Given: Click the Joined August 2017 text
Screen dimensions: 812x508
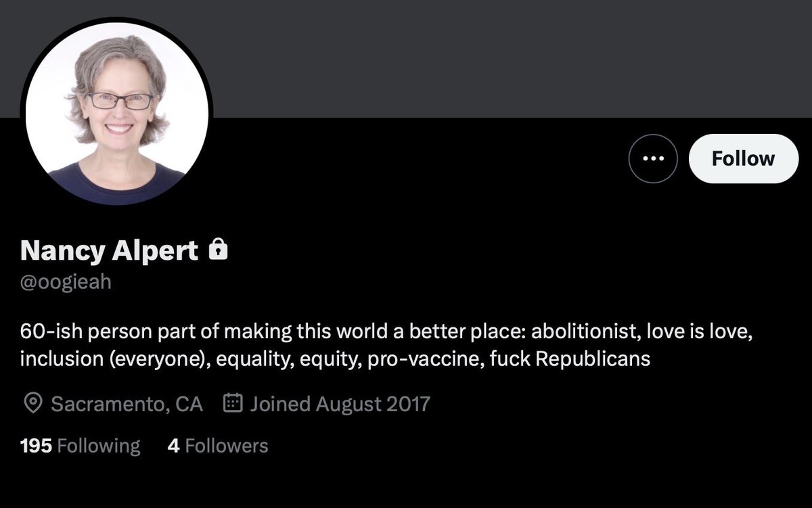Looking at the screenshot, I should [340, 404].
